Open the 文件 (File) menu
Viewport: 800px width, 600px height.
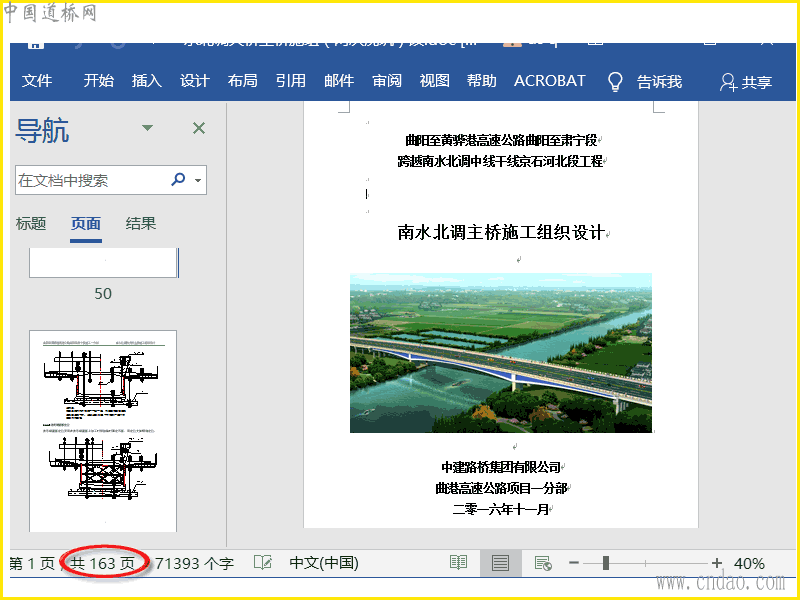point(37,81)
